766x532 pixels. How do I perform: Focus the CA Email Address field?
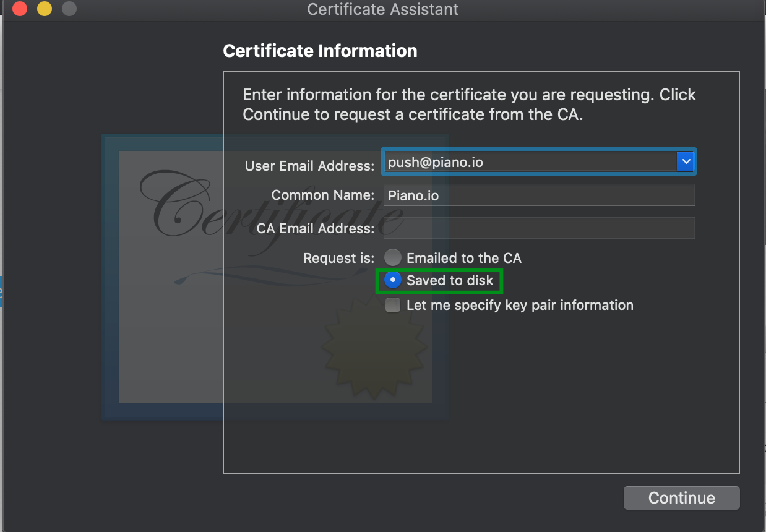539,228
